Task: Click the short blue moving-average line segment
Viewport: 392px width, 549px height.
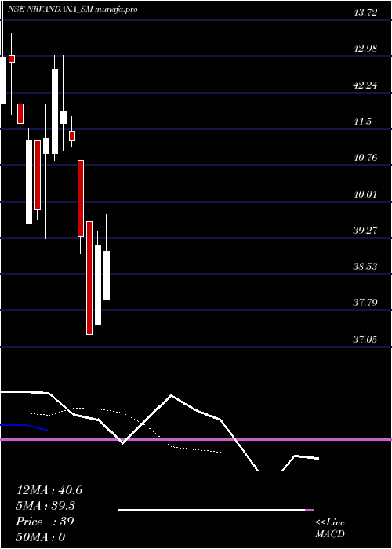Action: (x=24, y=427)
